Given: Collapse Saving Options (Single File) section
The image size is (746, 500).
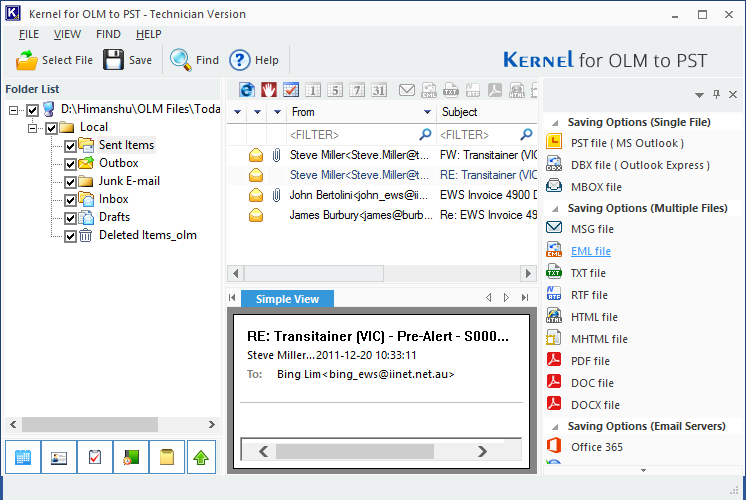Looking at the screenshot, I should click(x=555, y=123).
